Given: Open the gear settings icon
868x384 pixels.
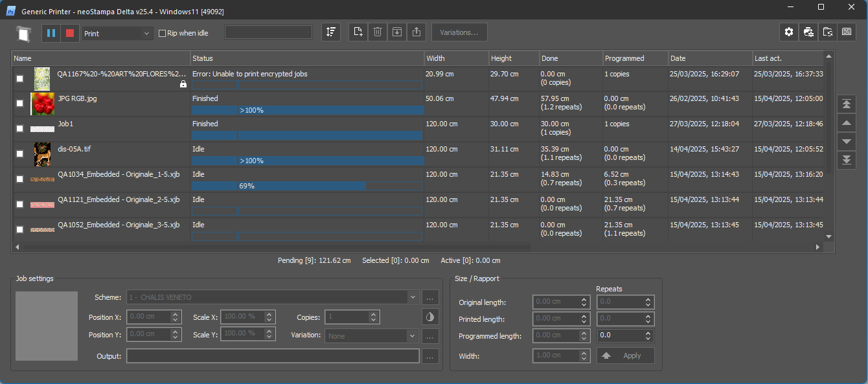Looking at the screenshot, I should [789, 32].
